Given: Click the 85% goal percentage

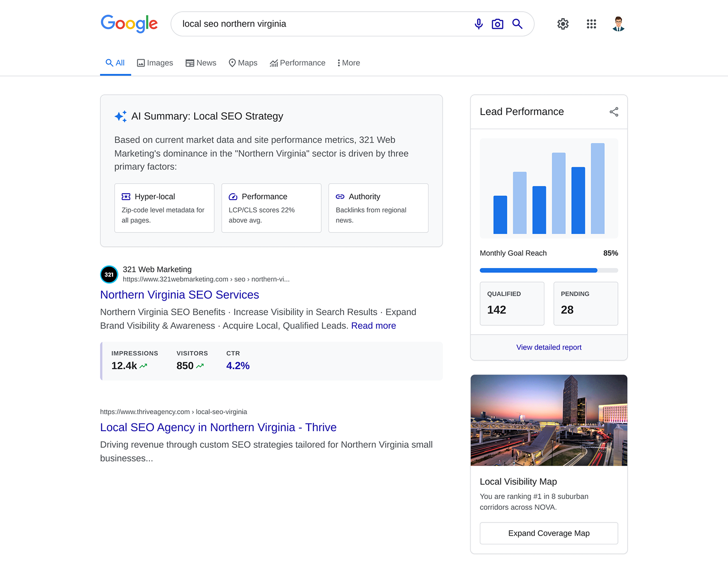Looking at the screenshot, I should [611, 253].
